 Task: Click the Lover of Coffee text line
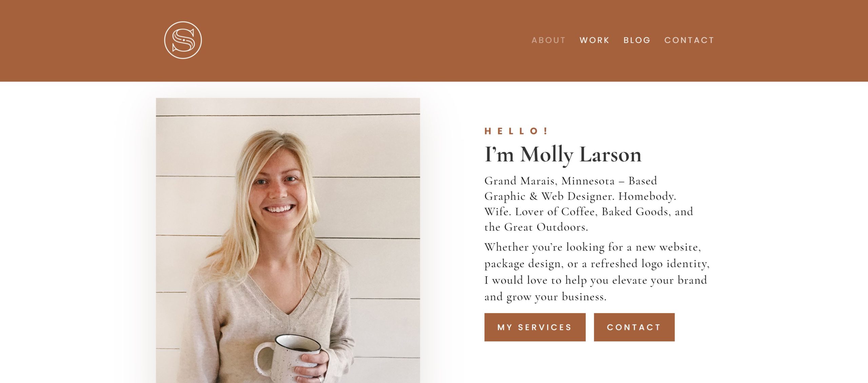tap(589, 212)
